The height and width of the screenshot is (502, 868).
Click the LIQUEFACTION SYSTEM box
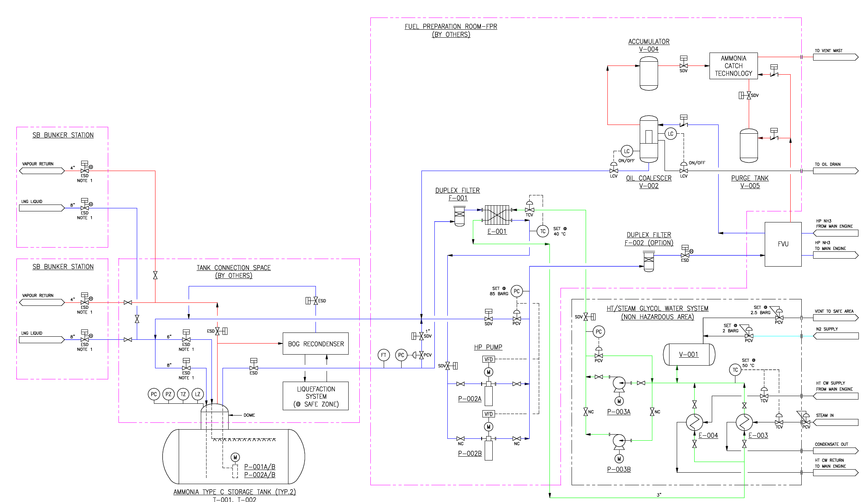pos(315,396)
